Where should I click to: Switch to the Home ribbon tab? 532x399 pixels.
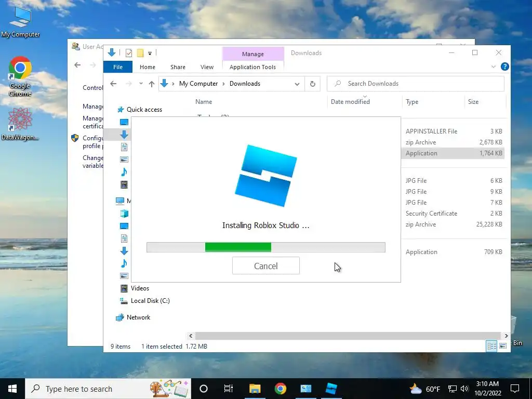click(147, 67)
